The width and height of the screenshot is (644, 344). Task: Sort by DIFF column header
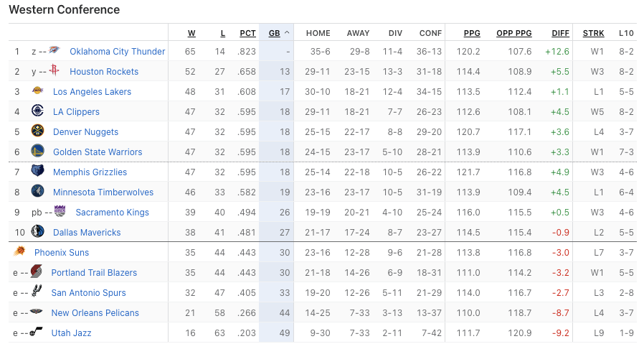click(x=560, y=33)
